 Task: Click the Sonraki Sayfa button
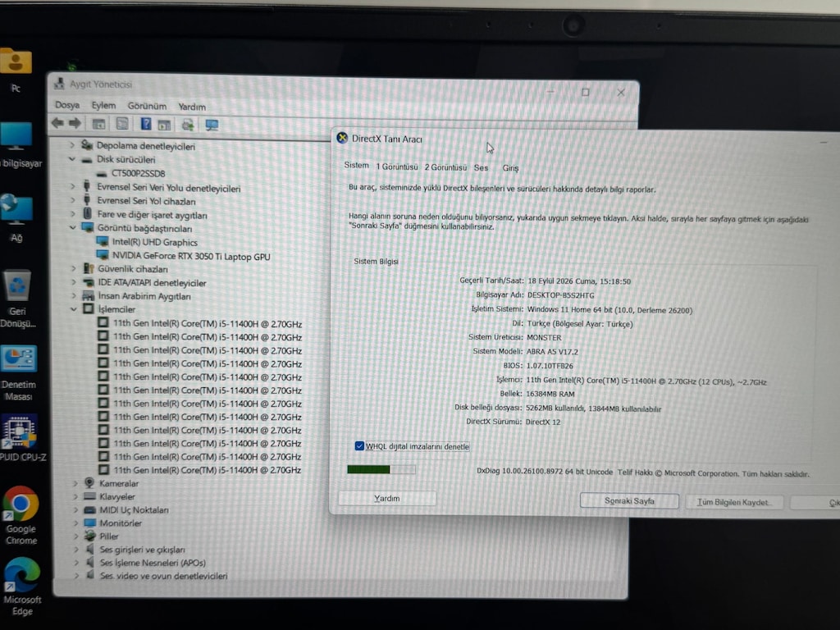point(629,501)
